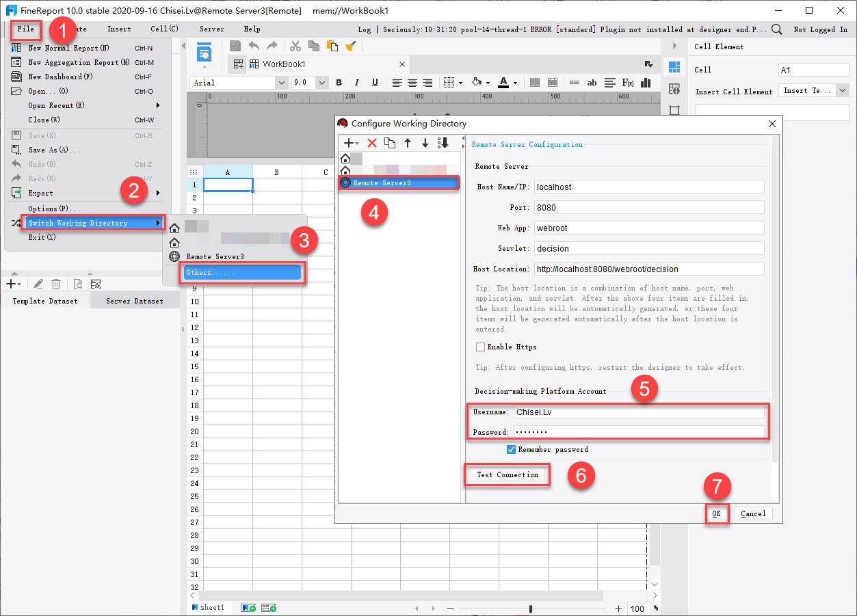Switch to the Server Dataset tab
Screen dimensions: 857x616
click(134, 300)
